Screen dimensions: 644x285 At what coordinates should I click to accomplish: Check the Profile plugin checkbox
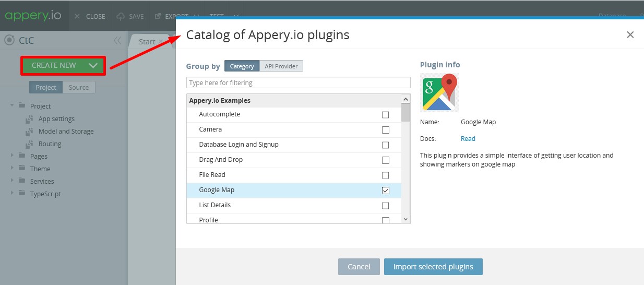(386, 220)
